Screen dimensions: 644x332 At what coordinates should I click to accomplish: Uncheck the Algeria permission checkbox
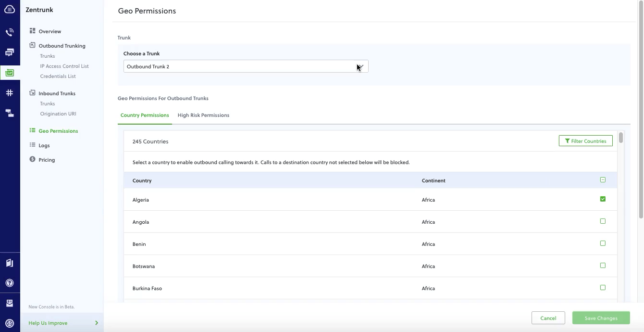pyautogui.click(x=603, y=199)
